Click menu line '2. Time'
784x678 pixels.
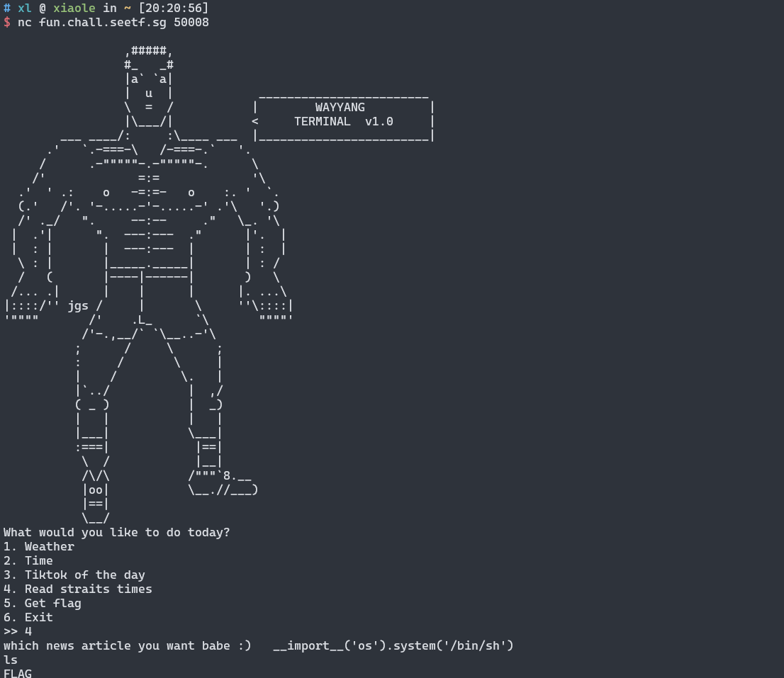pos(28,560)
